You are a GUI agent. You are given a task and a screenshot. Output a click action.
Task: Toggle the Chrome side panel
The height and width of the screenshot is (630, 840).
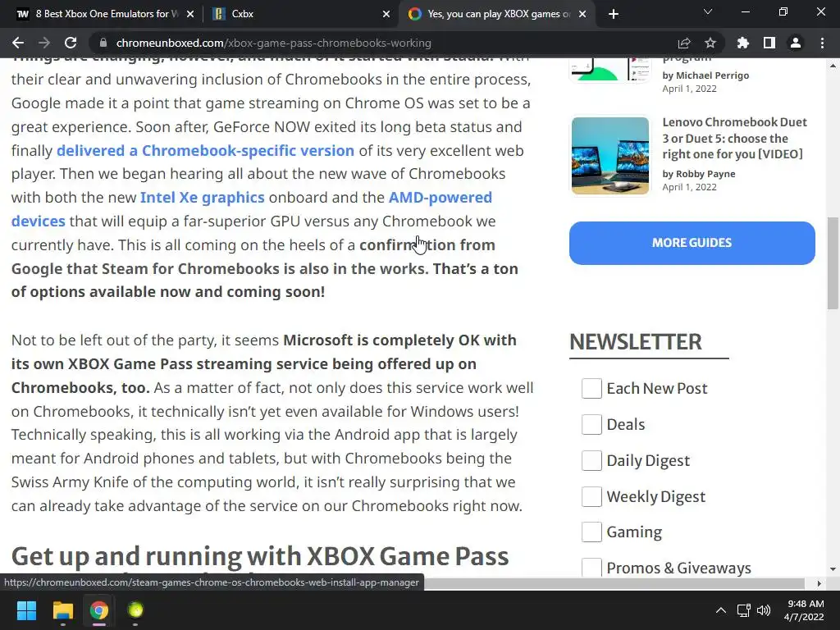[769, 43]
